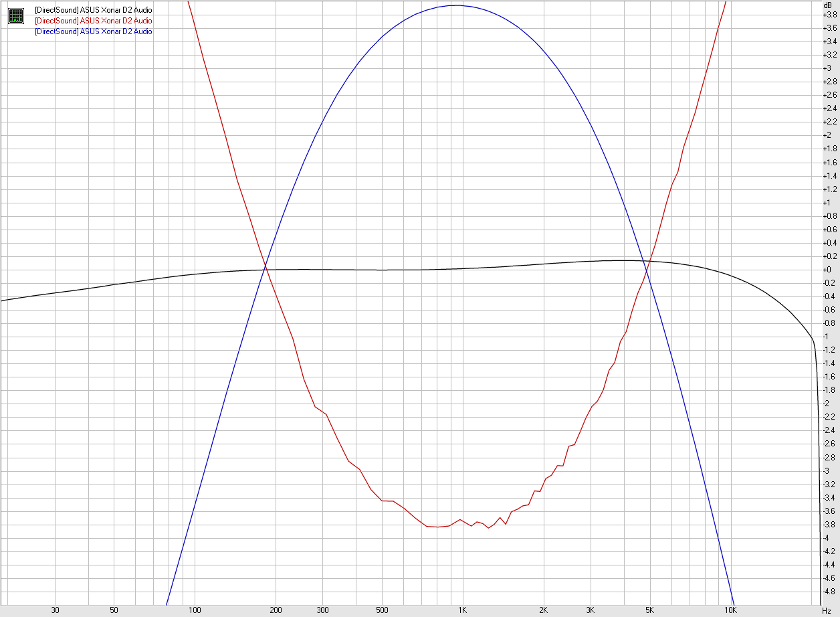Click the dB unit label on the vertical axis
The width and height of the screenshot is (840, 617).
827,5
